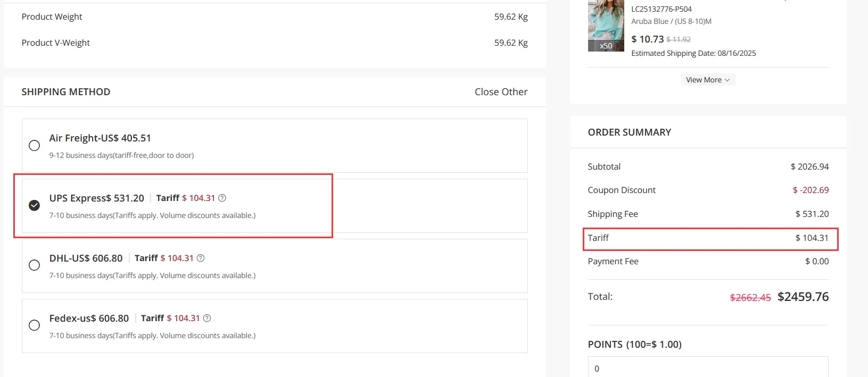868x377 pixels.
Task: Click the product price $10.73
Action: pyautogui.click(x=647, y=39)
